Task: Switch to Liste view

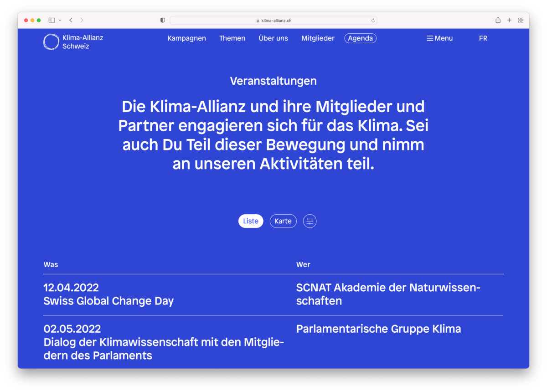Action: pyautogui.click(x=251, y=221)
